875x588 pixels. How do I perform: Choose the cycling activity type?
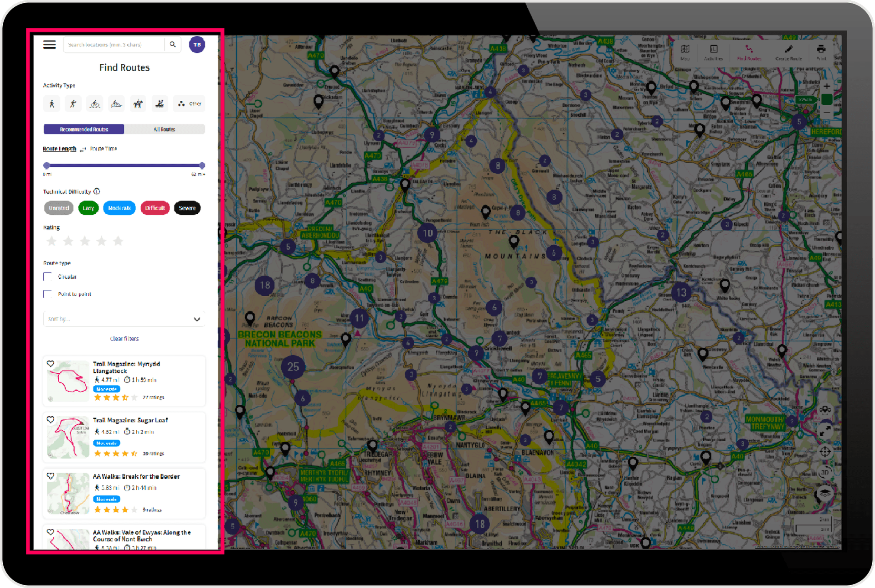(x=94, y=103)
